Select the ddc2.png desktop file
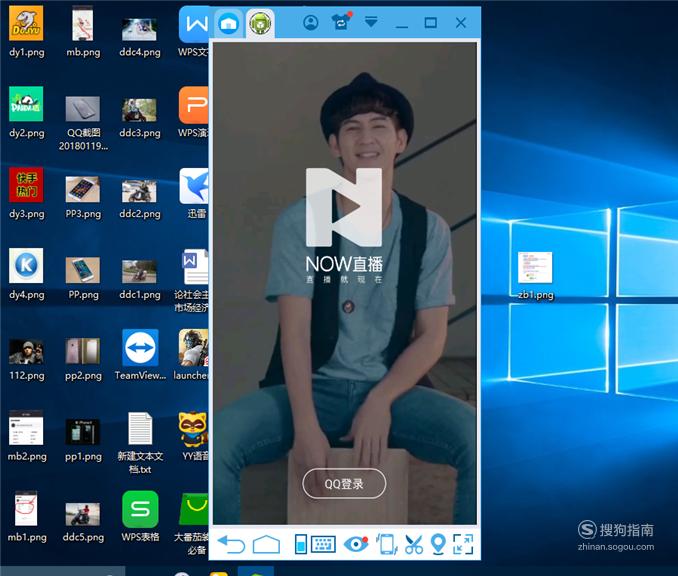 140,199
